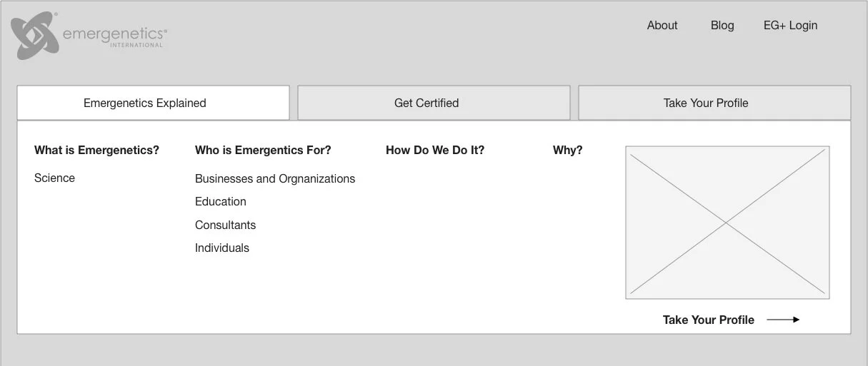Open the Consultants link
The height and width of the screenshot is (366, 868).
pos(225,225)
